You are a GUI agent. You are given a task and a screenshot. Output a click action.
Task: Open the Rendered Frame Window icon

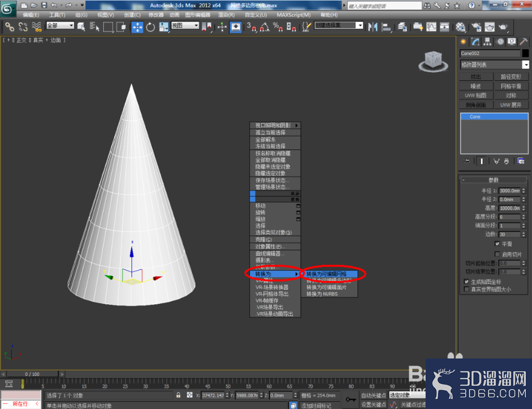(x=489, y=27)
